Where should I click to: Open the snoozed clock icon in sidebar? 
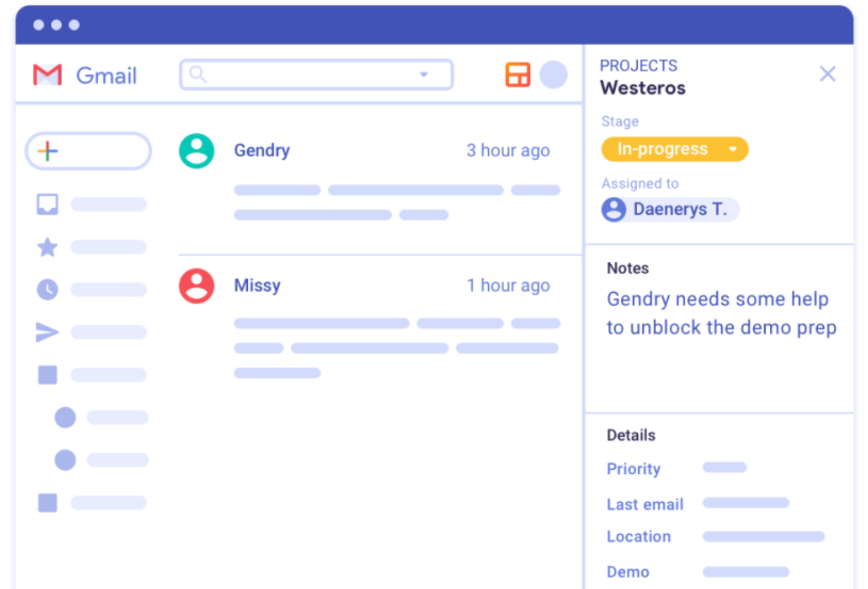pyautogui.click(x=47, y=289)
